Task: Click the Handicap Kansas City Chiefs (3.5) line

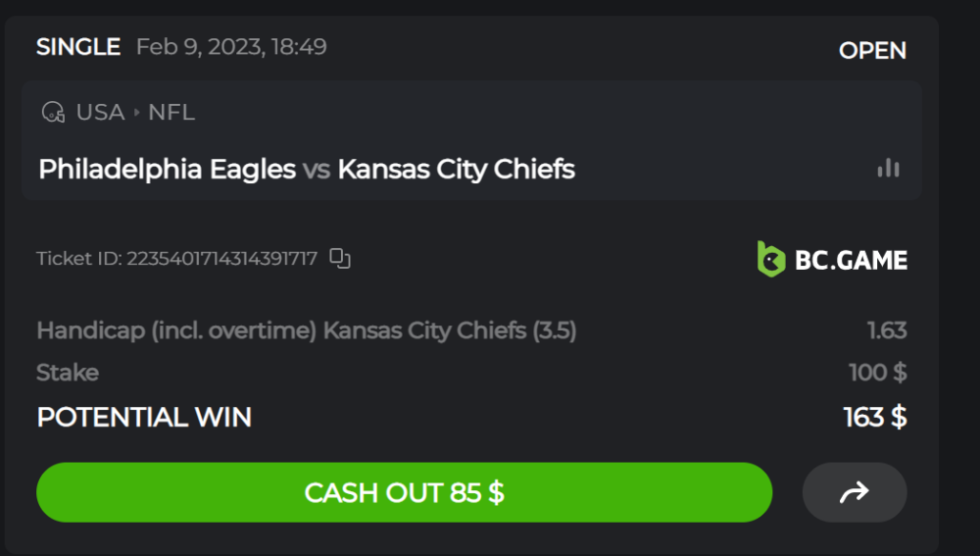Action: coord(306,330)
